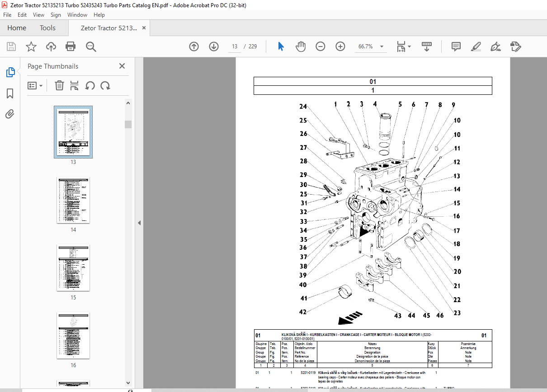Select page 16 thumbnail

(73, 336)
